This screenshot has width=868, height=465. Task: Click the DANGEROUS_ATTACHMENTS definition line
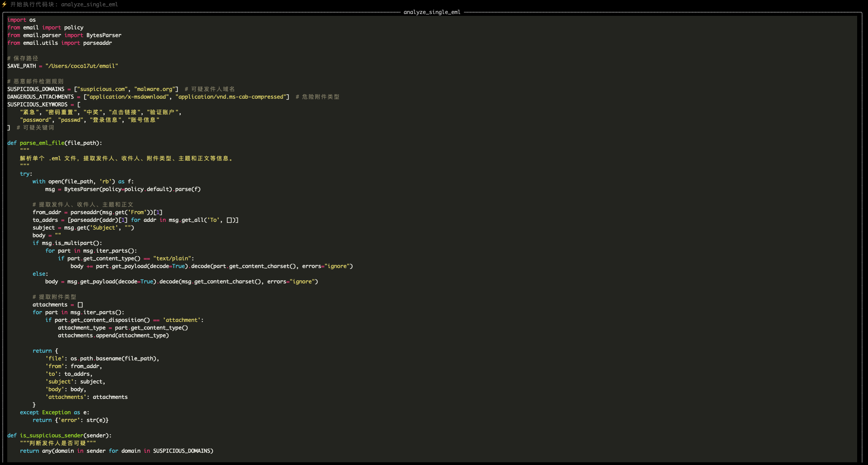173,97
